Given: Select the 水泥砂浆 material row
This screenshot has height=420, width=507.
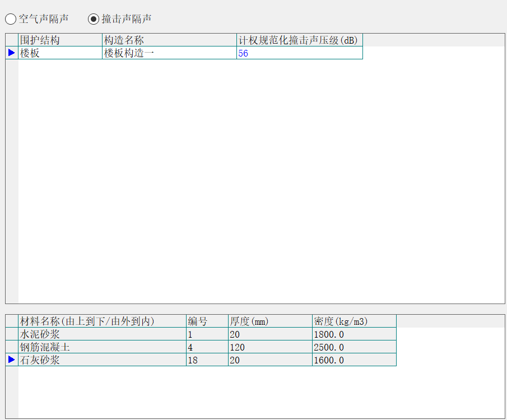Looking at the screenshot, I should 102,334.
